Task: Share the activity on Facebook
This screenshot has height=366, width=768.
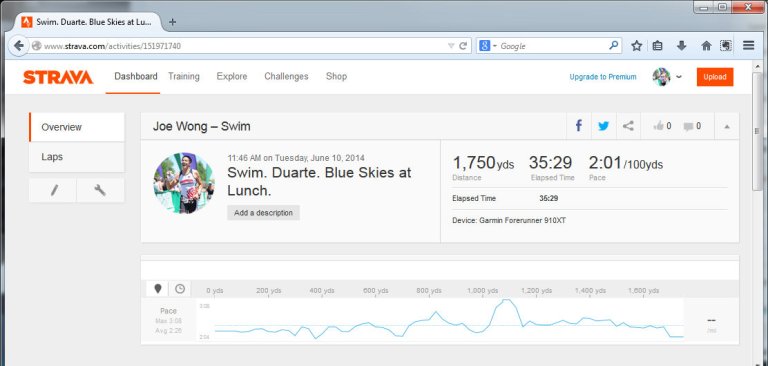Action: [x=578, y=126]
